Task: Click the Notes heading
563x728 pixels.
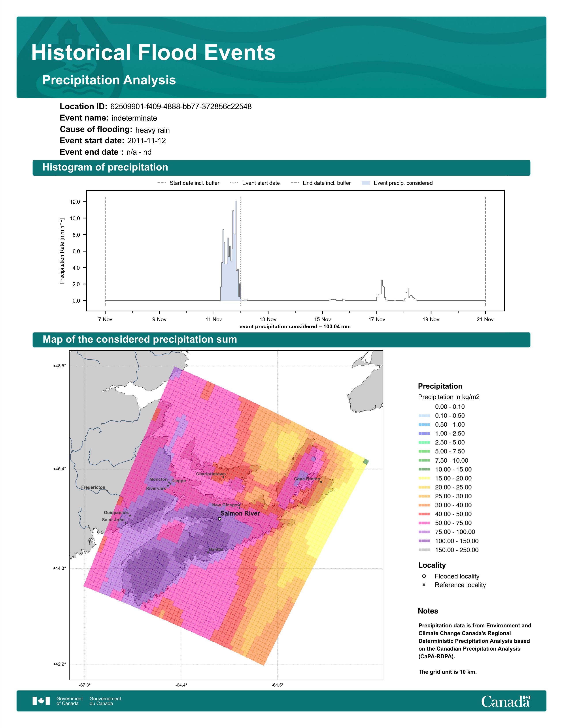Action: 428,611
